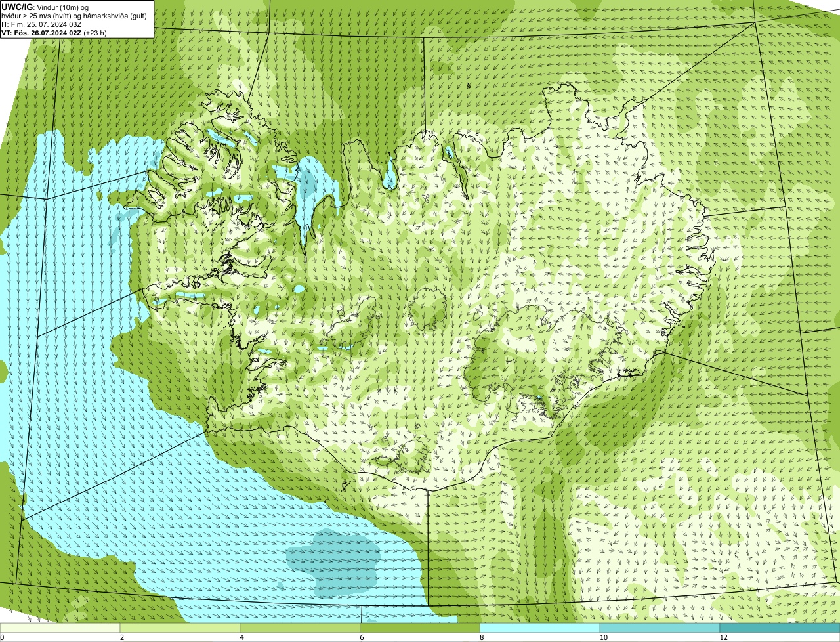Viewport: 840px width, 642px height.
Task: Click the "IT: Fim. 25. 07. 2024 03Z" line
Action: [42, 24]
